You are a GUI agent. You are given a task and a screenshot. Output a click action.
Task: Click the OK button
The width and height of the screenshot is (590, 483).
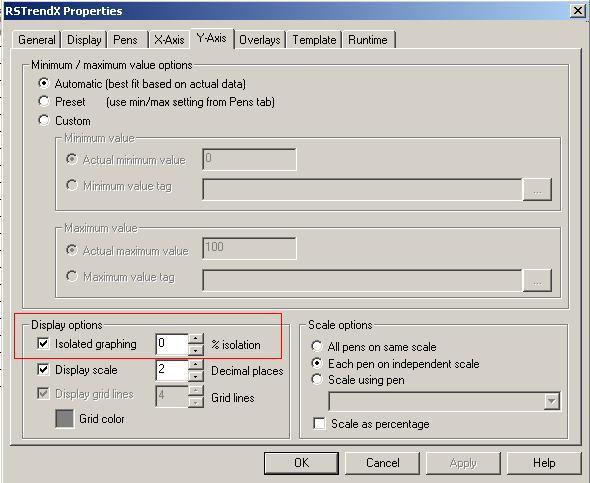(301, 463)
